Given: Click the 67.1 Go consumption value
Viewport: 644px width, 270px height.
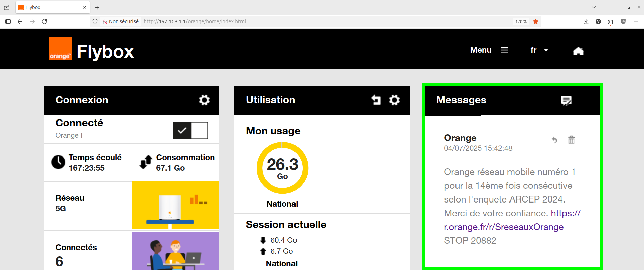Looking at the screenshot, I should point(170,168).
